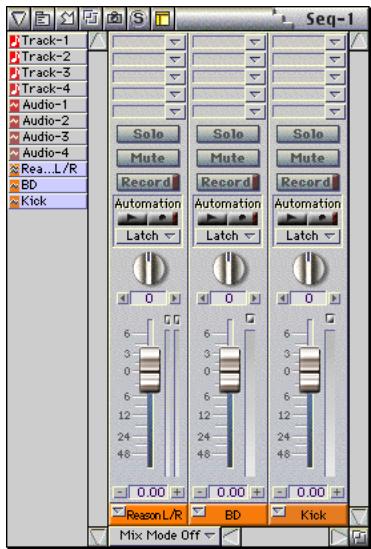Enable automation play on Reason L/R strip
This screenshot has width=371, height=549.
(x=132, y=219)
